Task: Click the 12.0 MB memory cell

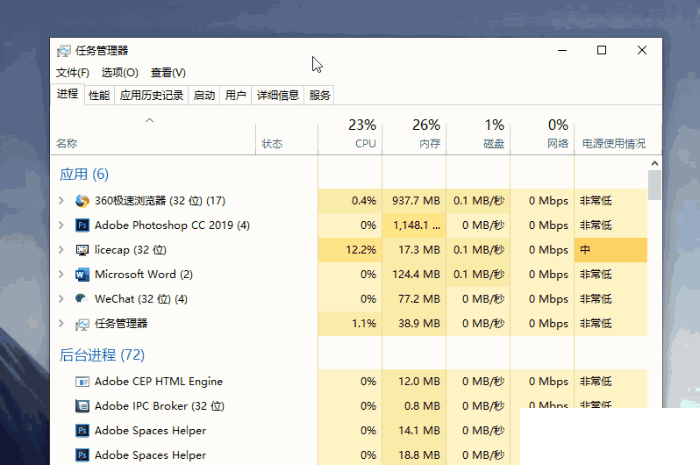Action: click(x=414, y=382)
